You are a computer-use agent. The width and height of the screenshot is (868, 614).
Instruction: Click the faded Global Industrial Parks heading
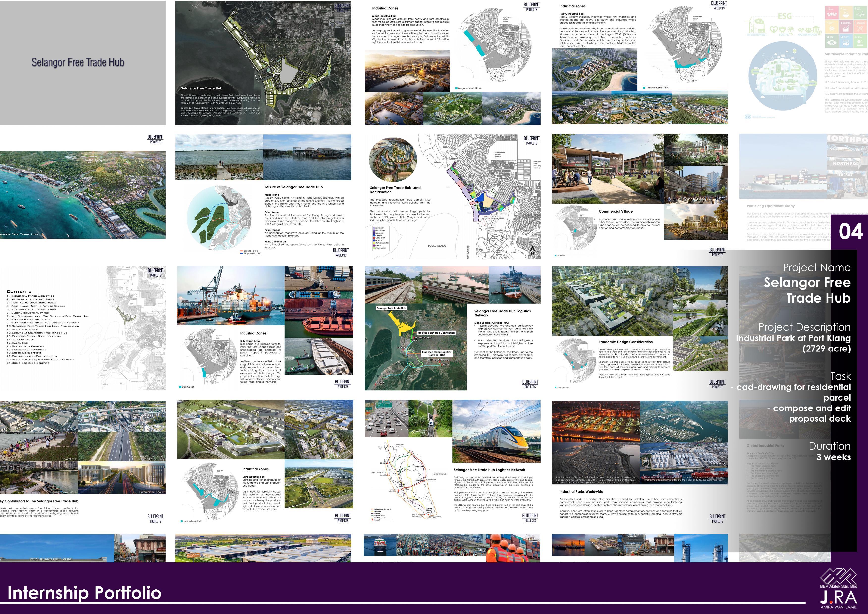pos(765,446)
